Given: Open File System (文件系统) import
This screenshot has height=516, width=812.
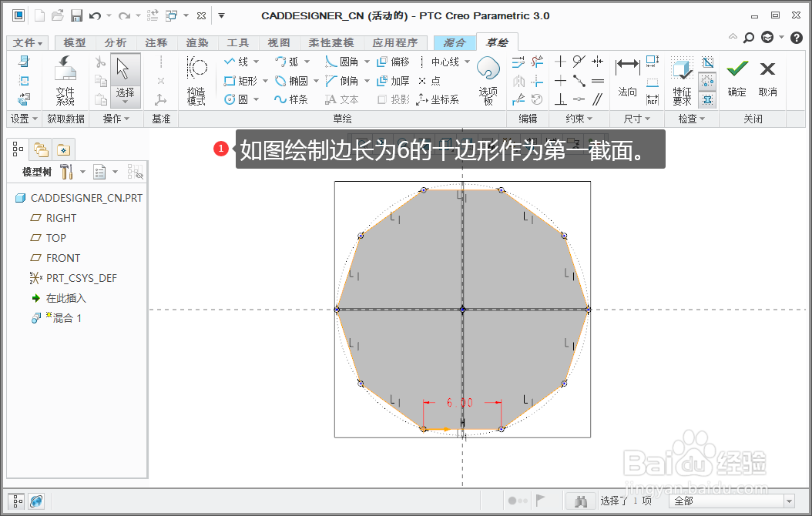Looking at the screenshot, I should coord(65,80).
